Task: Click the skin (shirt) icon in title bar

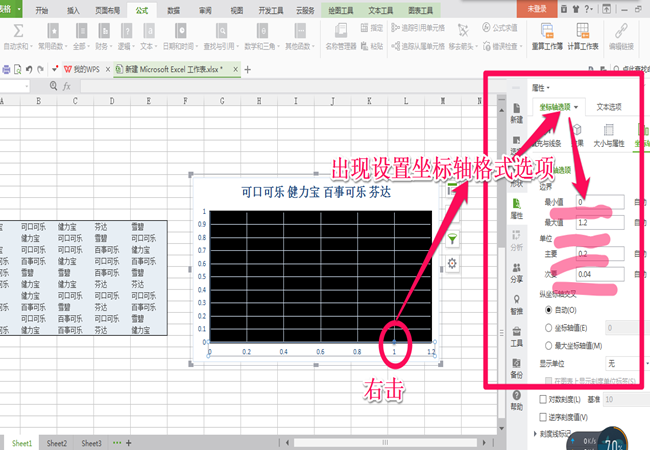Action: click(575, 9)
